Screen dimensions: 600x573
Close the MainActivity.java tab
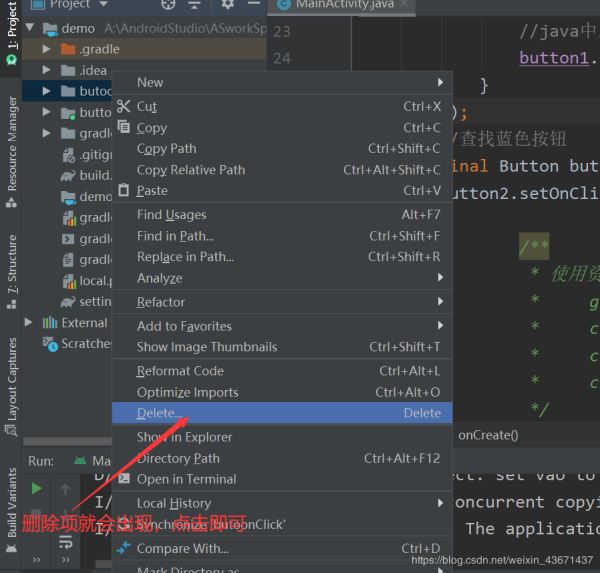[404, 4]
